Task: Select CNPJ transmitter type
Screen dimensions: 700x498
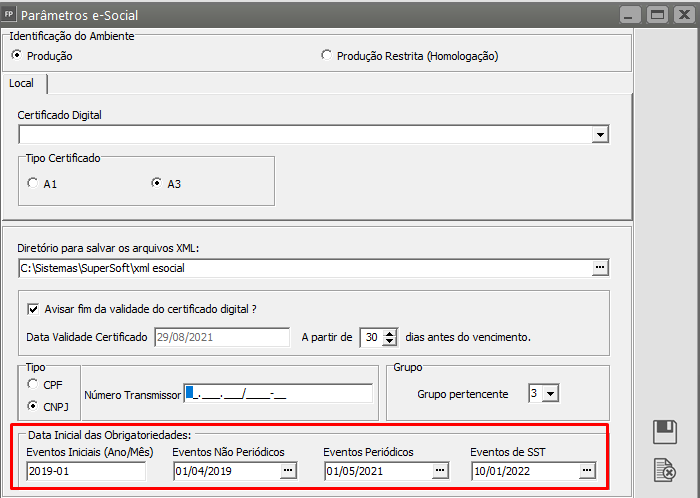Action: [x=34, y=405]
